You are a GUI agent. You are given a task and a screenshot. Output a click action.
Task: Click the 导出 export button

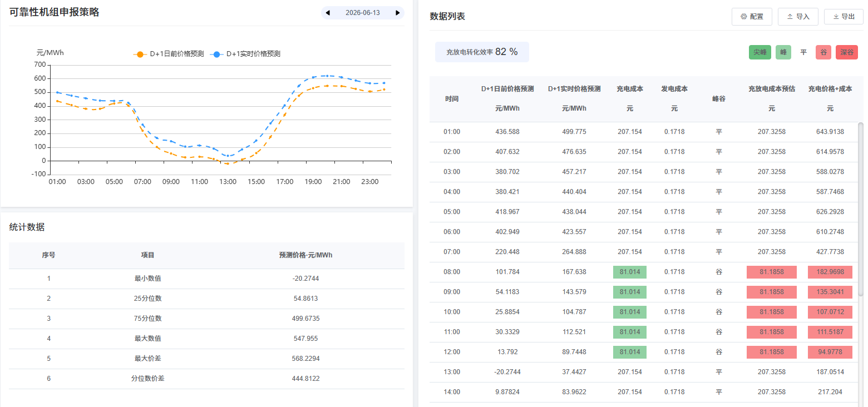point(844,17)
